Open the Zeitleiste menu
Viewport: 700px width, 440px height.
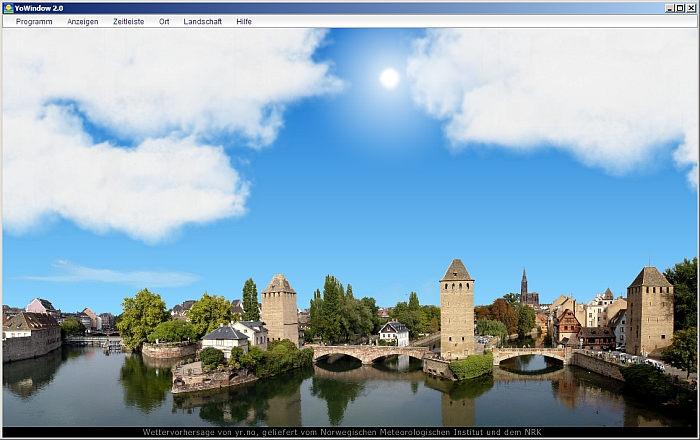coord(129,21)
